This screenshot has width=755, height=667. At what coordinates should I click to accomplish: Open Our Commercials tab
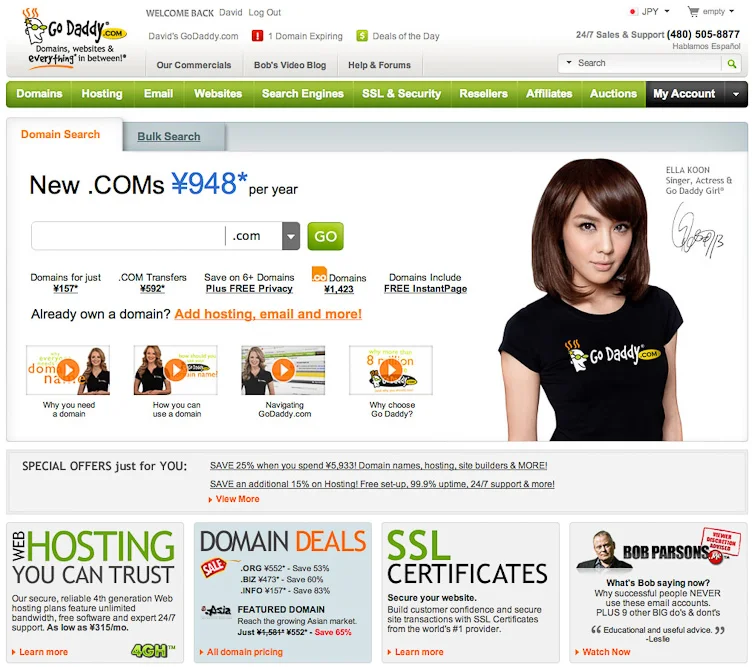[194, 65]
